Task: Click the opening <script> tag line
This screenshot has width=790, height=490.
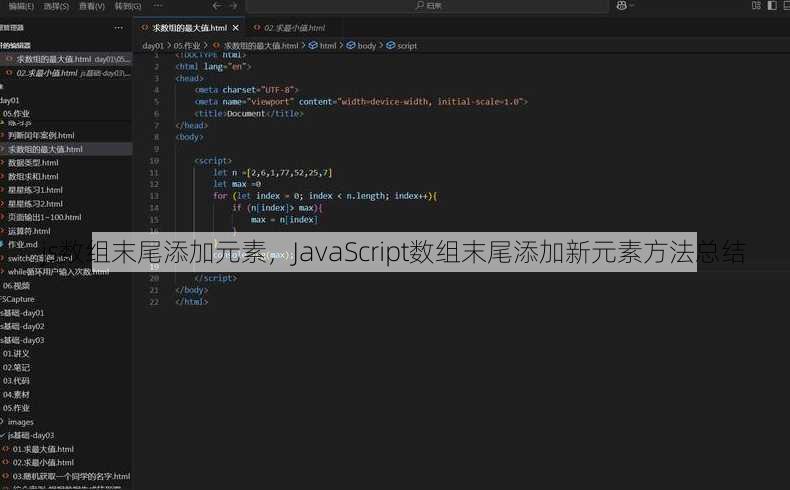Action: tap(213, 161)
